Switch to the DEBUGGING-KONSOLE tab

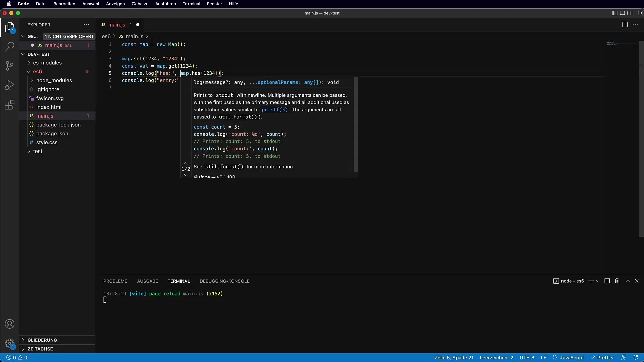tap(224, 281)
